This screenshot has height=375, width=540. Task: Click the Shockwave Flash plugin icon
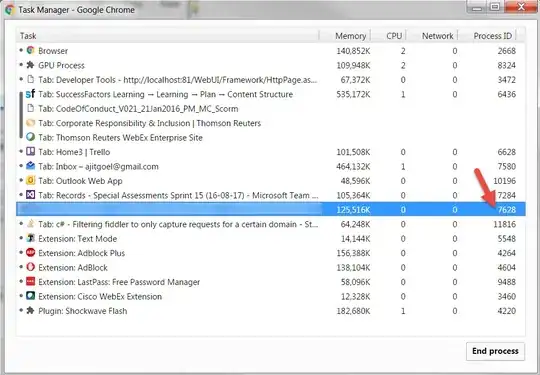(31, 311)
